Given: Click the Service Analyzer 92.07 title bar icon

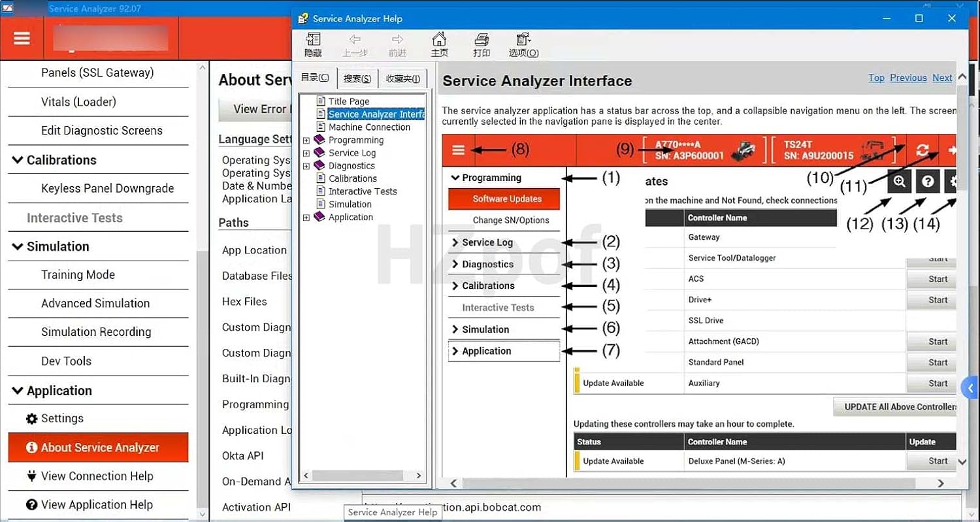Looking at the screenshot, I should (x=8, y=8).
